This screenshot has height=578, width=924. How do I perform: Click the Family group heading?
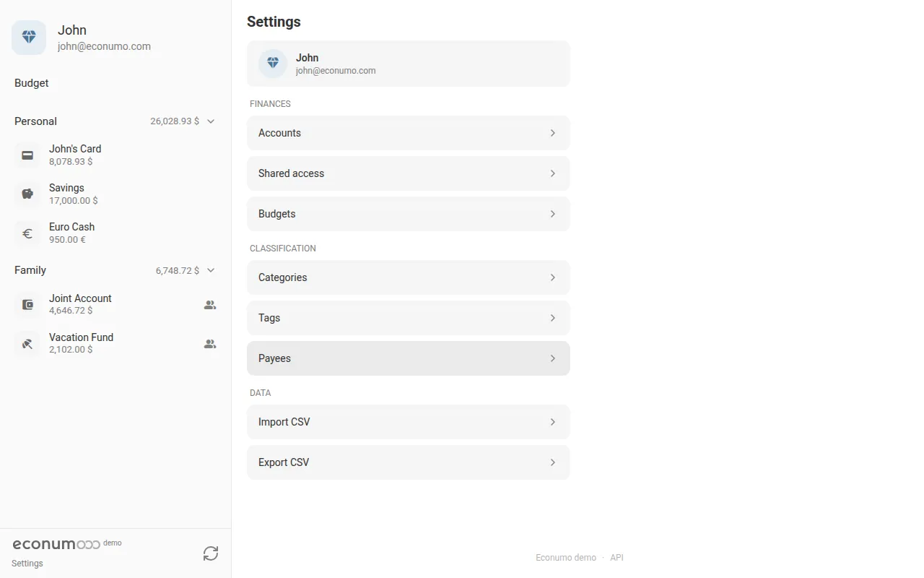pyautogui.click(x=30, y=270)
